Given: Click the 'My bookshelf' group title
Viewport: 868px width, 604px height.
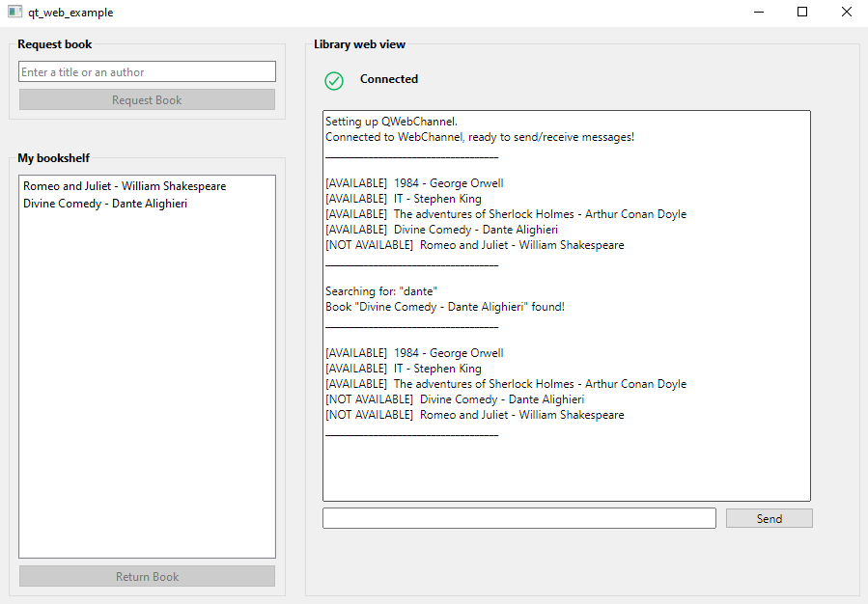Looking at the screenshot, I should [x=54, y=158].
